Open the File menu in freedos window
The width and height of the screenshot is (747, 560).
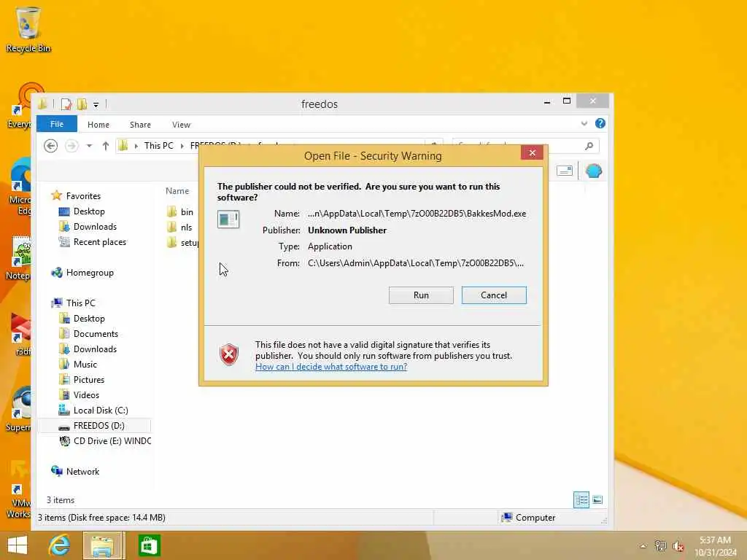[x=57, y=124]
